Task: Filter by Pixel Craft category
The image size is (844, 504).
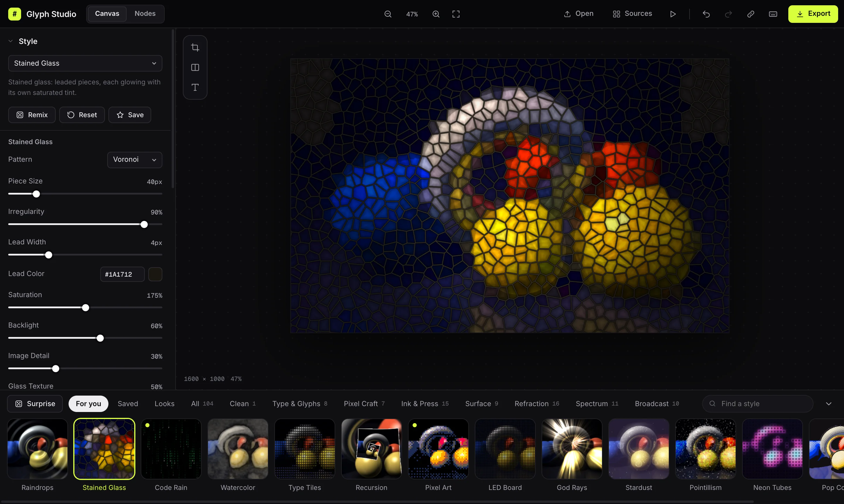Action: click(x=364, y=403)
